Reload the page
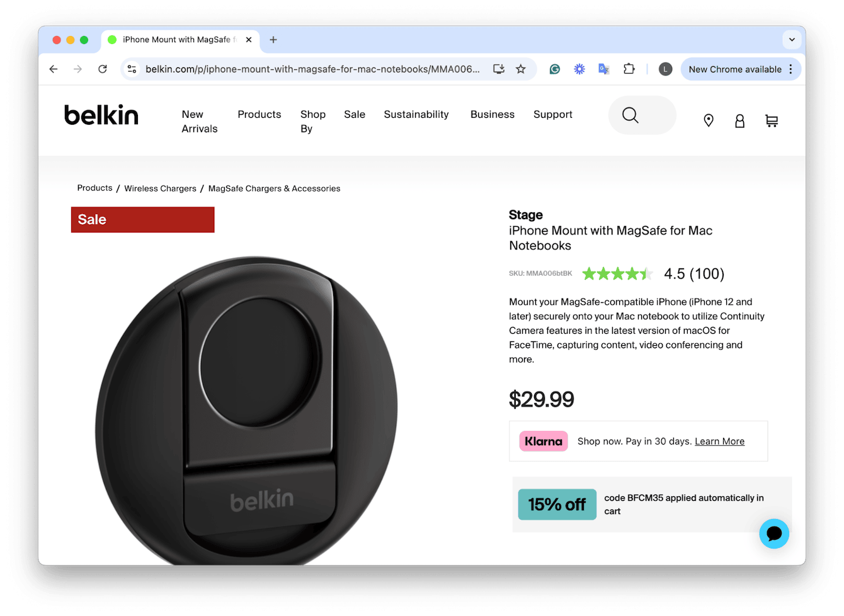Viewport: 844px width, 616px height. [x=103, y=69]
